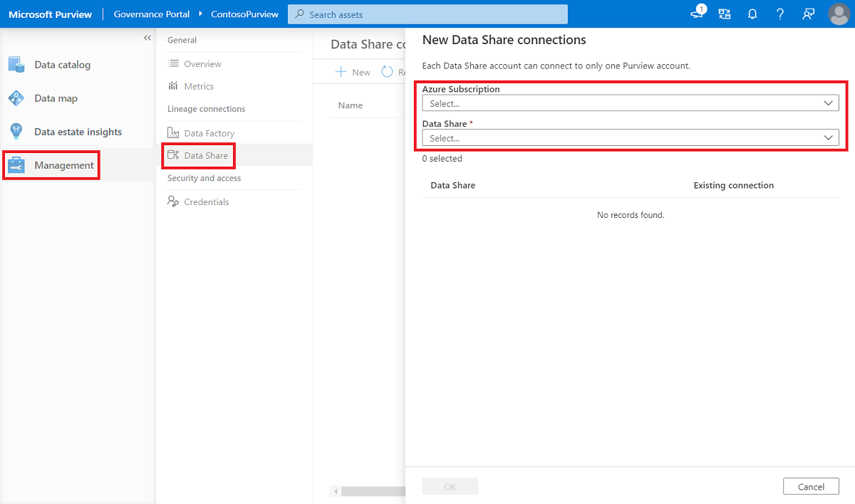Create a new connection with New button
855x504 pixels.
pos(353,71)
